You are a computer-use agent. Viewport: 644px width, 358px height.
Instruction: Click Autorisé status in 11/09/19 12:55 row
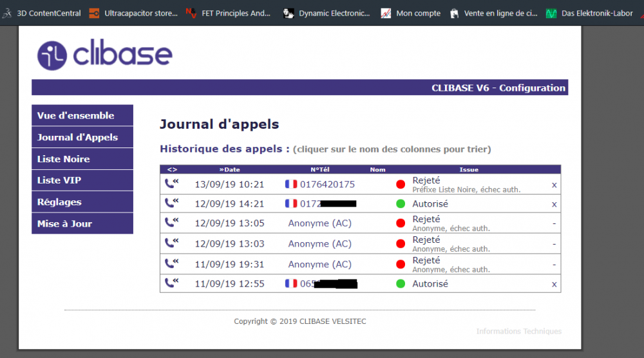click(430, 284)
